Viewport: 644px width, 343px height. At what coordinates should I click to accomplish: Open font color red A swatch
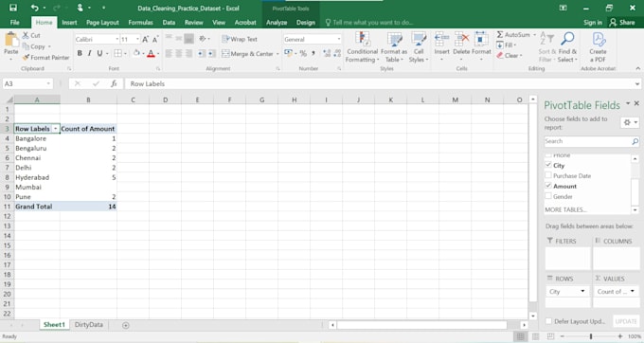pos(151,53)
